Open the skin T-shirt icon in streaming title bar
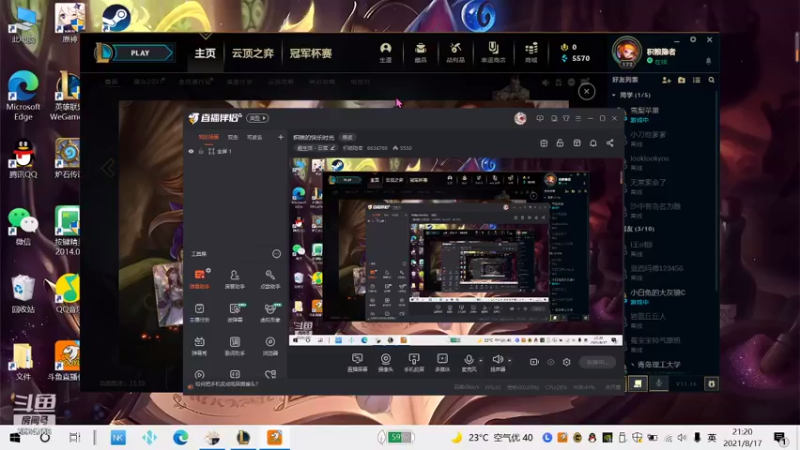Screen dimensions: 800x450 pyautogui.click(x=566, y=118)
